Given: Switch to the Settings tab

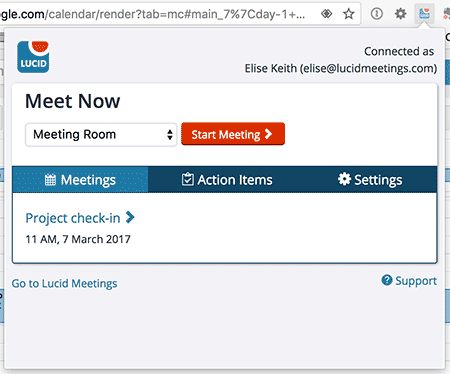Looking at the screenshot, I should [370, 180].
